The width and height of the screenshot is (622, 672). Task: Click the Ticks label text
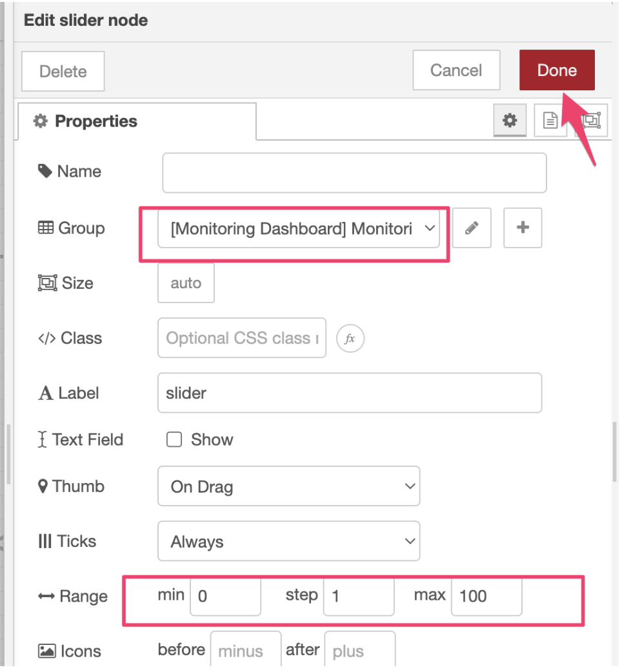point(76,541)
